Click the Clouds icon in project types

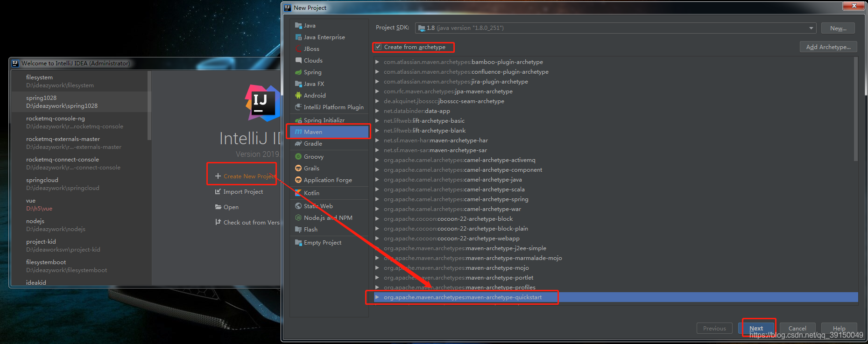tap(298, 61)
